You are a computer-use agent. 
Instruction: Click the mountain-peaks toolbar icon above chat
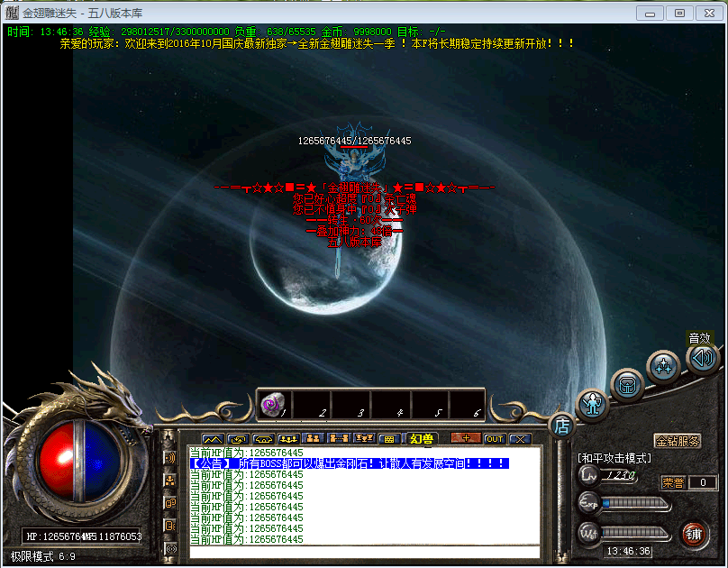(x=213, y=439)
